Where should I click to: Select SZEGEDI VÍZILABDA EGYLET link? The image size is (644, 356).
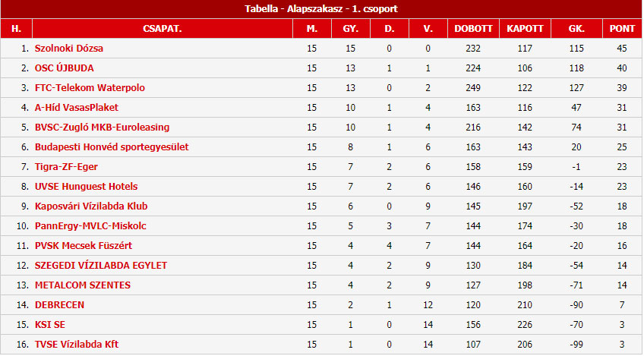coord(101,265)
